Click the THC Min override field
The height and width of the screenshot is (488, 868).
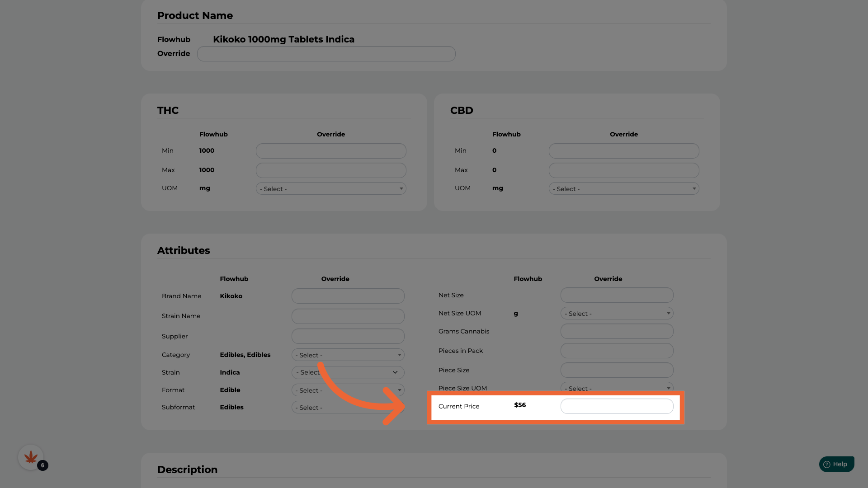tap(330, 151)
